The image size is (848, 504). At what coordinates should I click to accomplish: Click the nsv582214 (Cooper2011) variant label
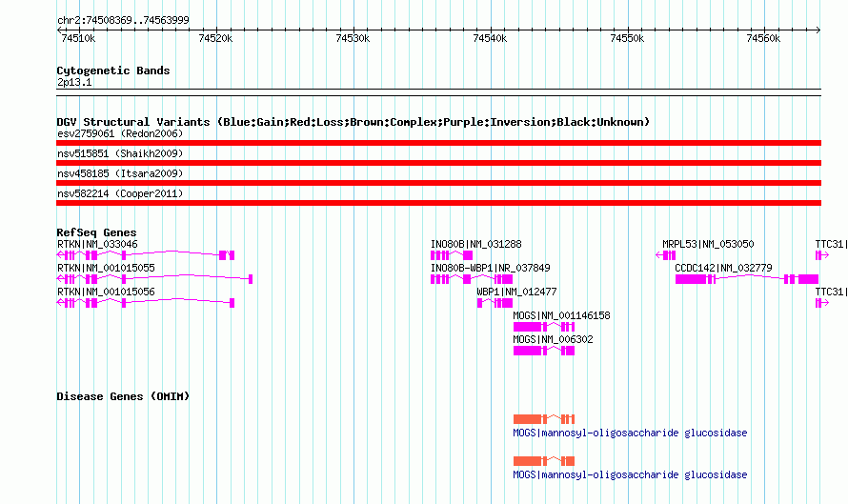(x=120, y=193)
